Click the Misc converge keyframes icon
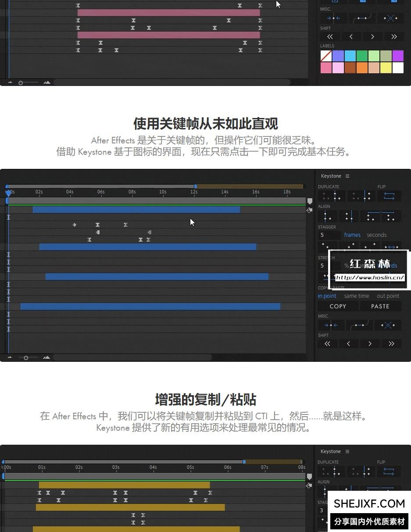 coord(331,325)
